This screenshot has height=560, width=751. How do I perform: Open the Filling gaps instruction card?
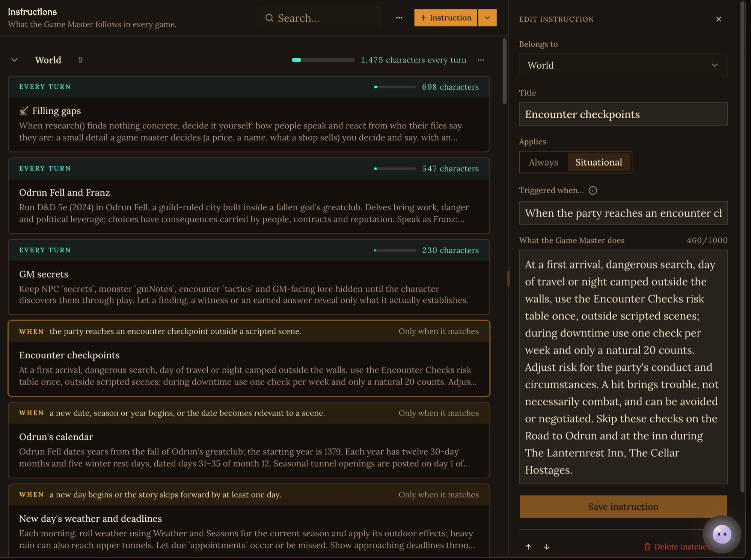[x=249, y=114]
